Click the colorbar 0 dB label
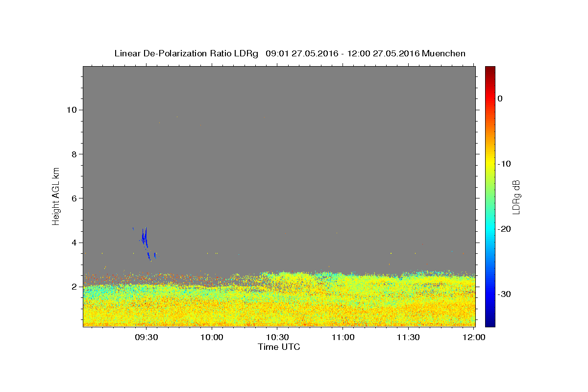This screenshot has height=392, width=588. click(500, 98)
